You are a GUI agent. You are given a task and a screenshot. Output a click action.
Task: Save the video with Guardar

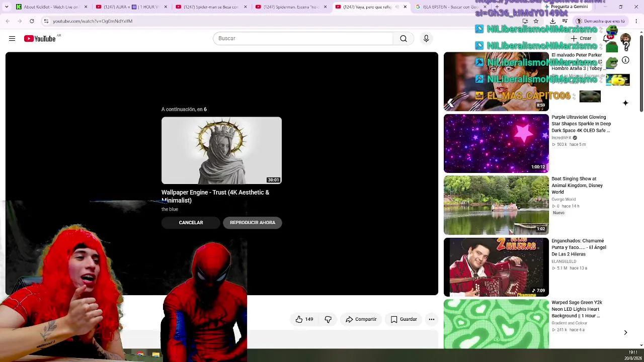click(x=404, y=319)
